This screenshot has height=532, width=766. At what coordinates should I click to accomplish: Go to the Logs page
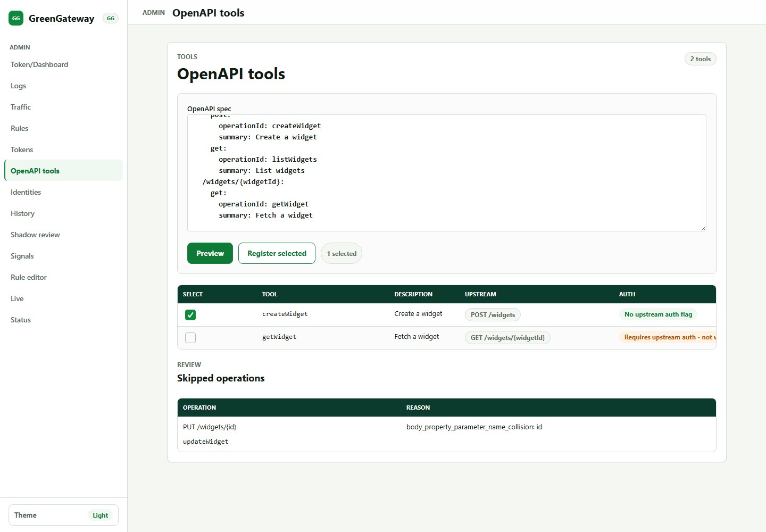pyautogui.click(x=63, y=86)
